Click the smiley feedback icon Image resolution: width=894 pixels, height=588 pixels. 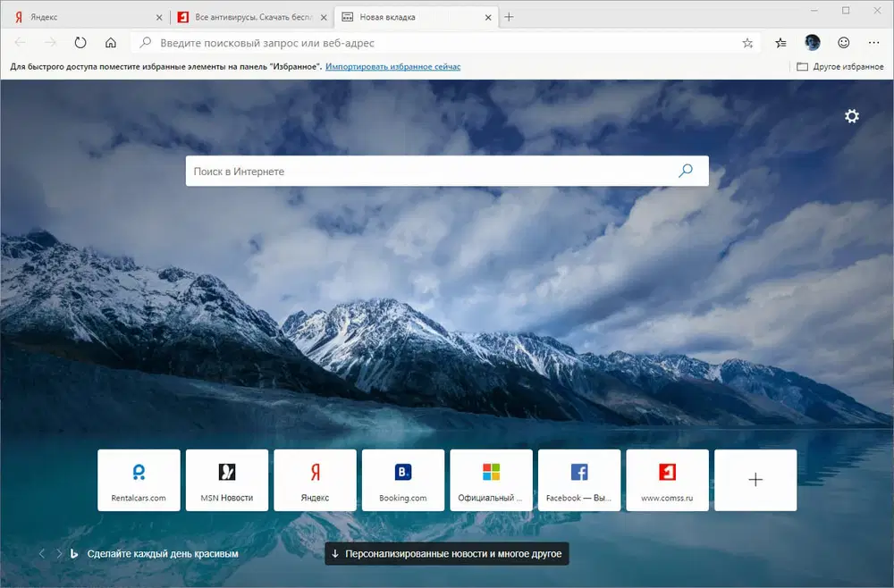843,42
